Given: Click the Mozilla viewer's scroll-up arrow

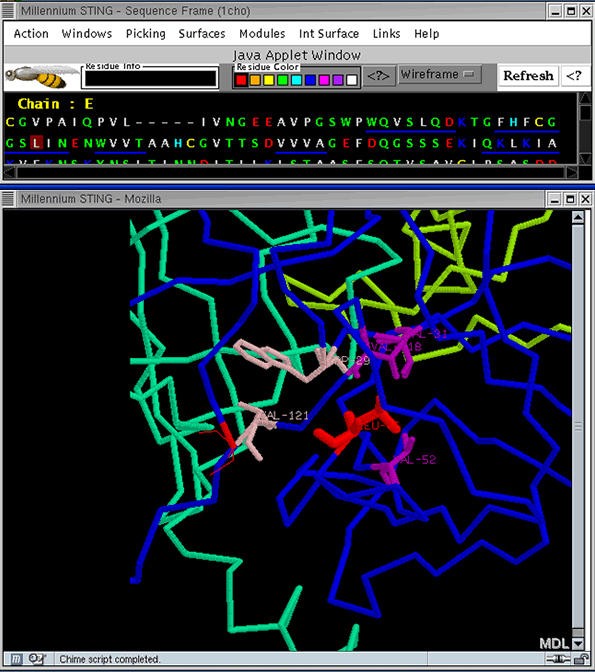Looking at the screenshot, I should (578, 218).
